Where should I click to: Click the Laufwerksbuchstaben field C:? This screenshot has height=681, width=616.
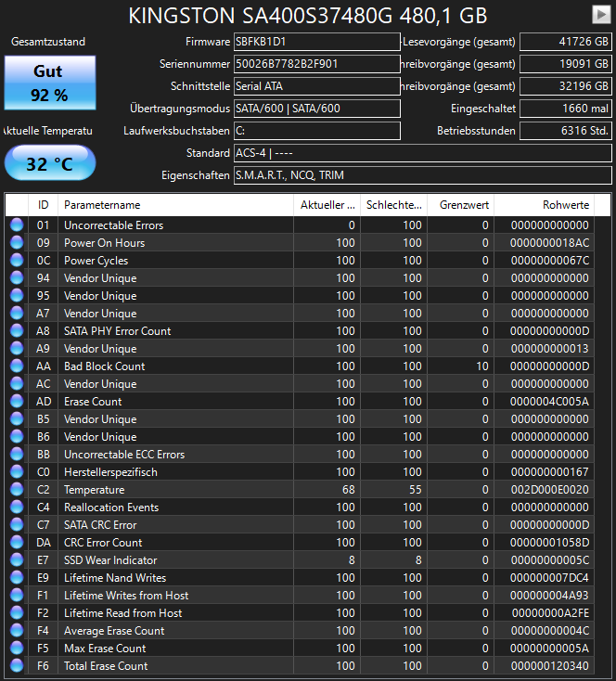coord(316,130)
